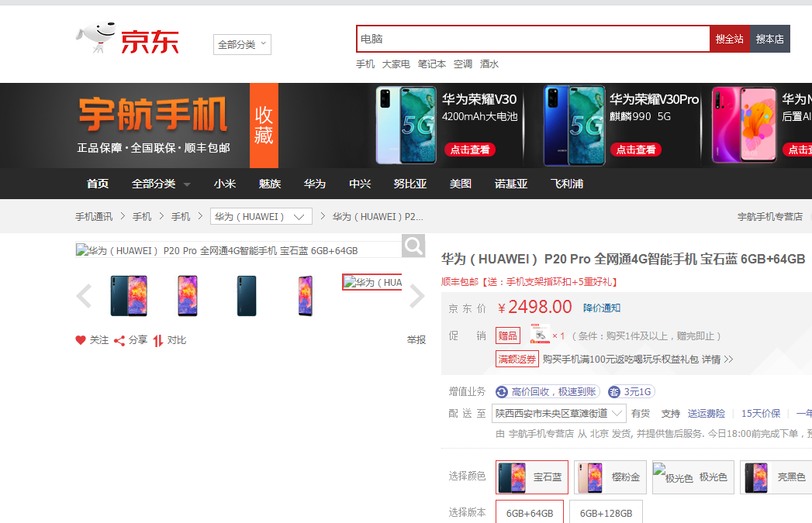Click the 搜本店 search button

pyautogui.click(x=770, y=39)
